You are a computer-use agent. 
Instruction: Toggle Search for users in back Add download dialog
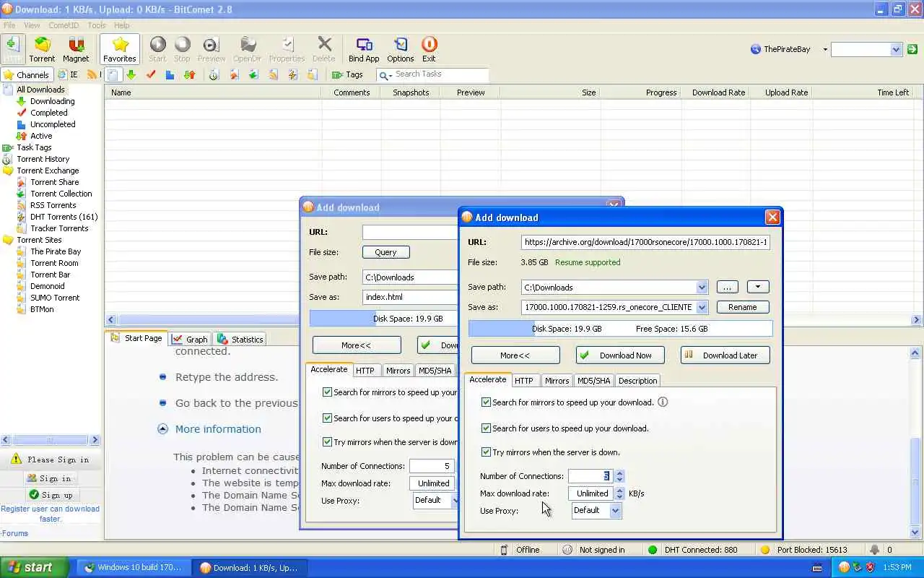(327, 418)
